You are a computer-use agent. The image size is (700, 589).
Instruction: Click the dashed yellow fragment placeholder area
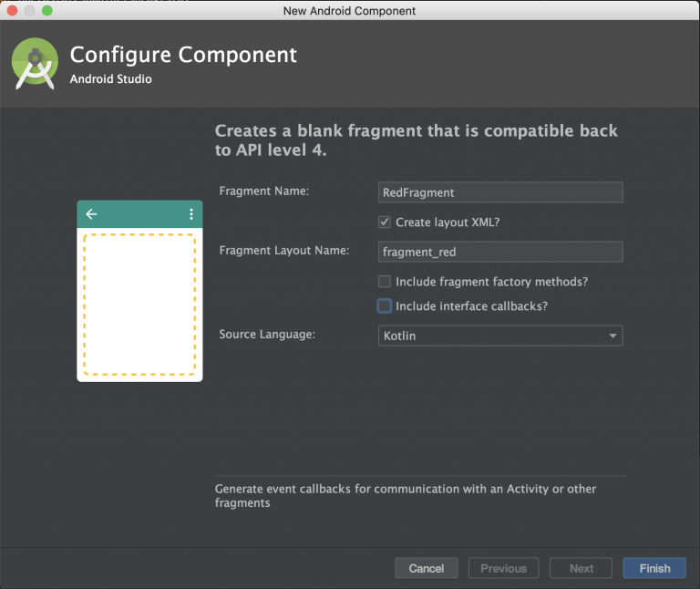139,305
